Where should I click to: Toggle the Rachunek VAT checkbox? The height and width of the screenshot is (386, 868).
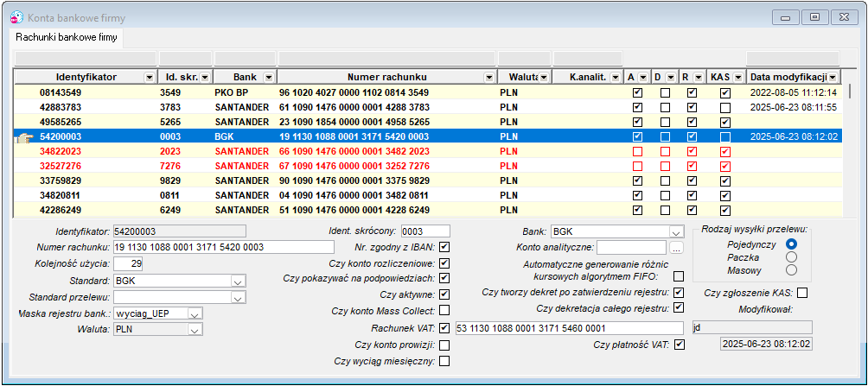(x=444, y=328)
